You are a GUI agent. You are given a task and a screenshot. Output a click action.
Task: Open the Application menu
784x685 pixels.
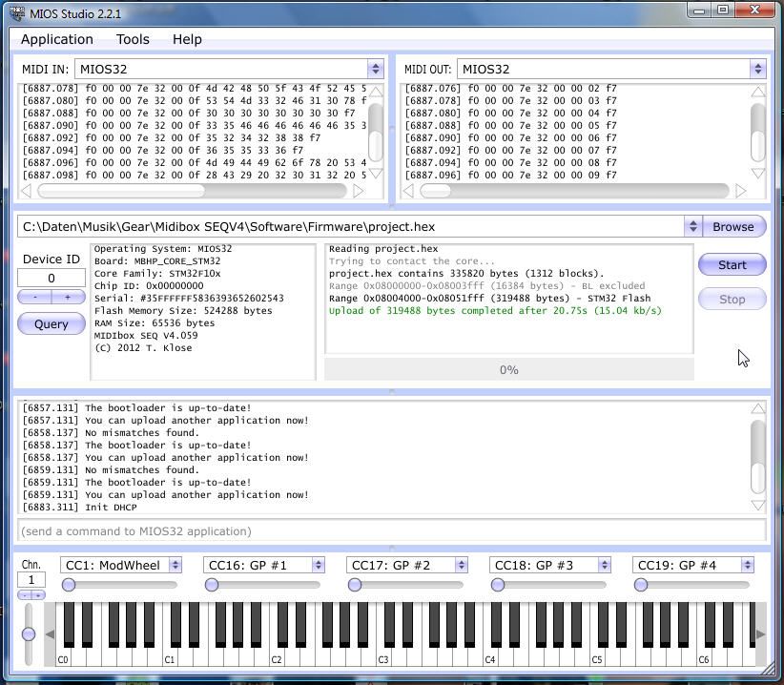tap(57, 39)
